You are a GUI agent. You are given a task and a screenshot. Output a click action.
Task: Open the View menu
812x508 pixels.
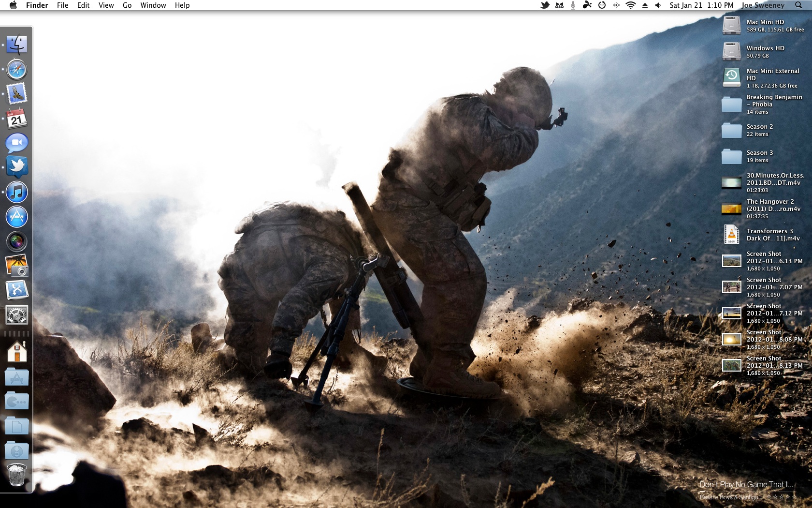coord(106,5)
